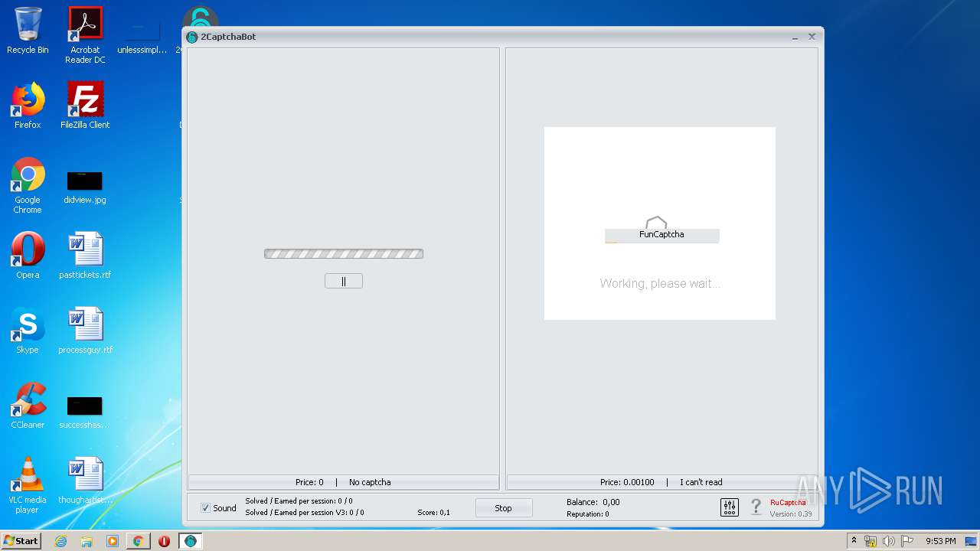Select the Skype desktop icon

(28, 331)
